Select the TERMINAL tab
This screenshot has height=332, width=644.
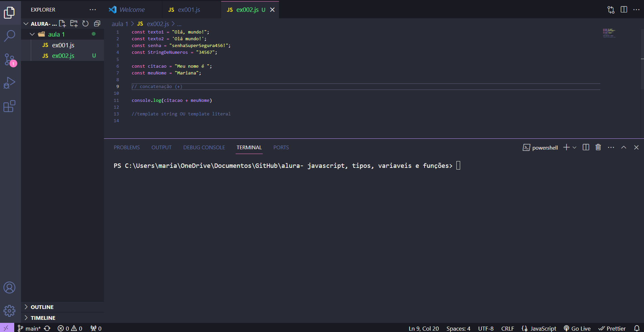(x=249, y=148)
